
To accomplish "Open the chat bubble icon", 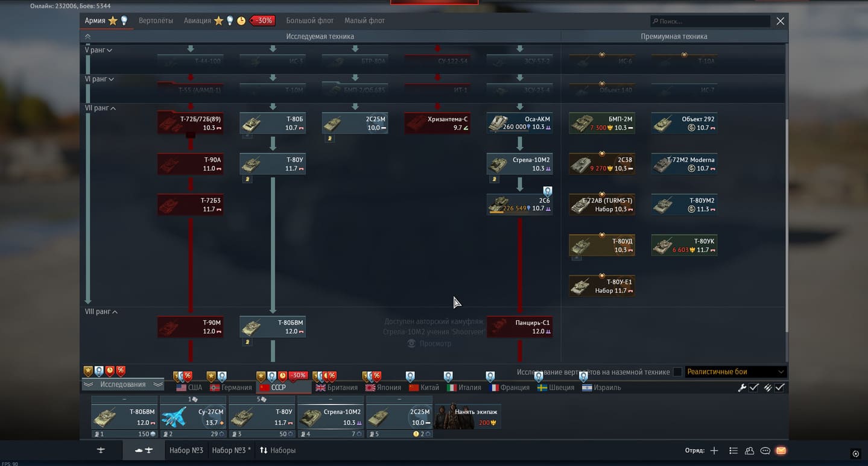I will (x=765, y=451).
